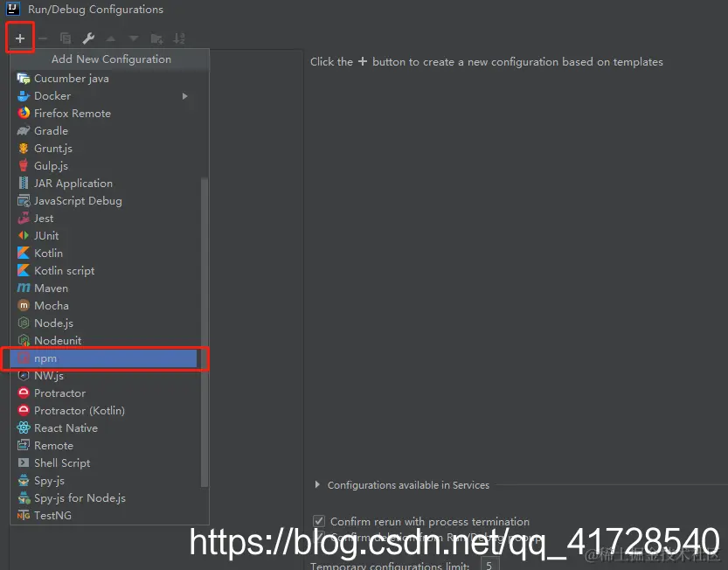This screenshot has height=570, width=728.
Task: Expand Configurations available in Services section
Action: [x=317, y=484]
